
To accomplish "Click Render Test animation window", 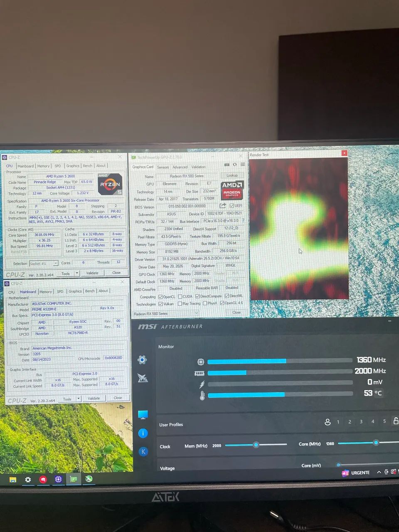I will pos(298,228).
